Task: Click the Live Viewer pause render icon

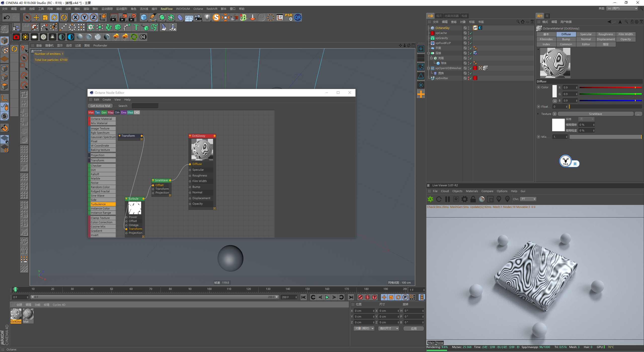Action: [x=447, y=199]
